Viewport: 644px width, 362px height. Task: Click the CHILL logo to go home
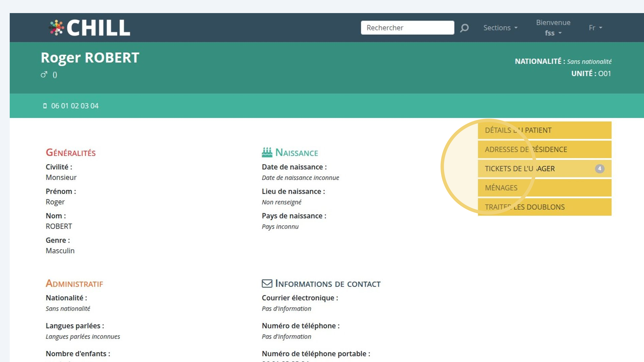click(89, 27)
